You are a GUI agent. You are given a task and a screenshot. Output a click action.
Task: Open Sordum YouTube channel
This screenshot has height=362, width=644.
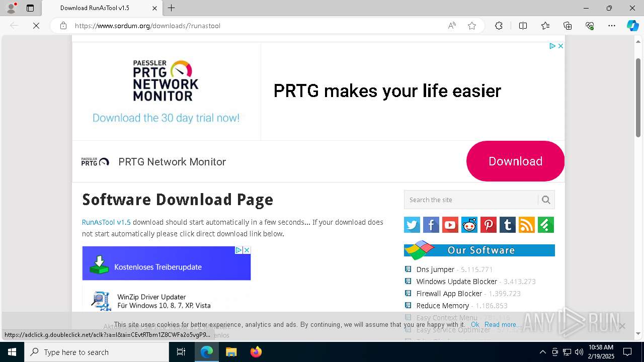(x=450, y=225)
